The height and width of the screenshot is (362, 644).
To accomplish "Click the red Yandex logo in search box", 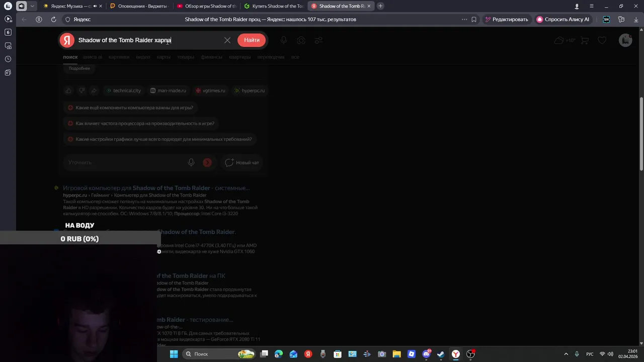I will coord(67,40).
